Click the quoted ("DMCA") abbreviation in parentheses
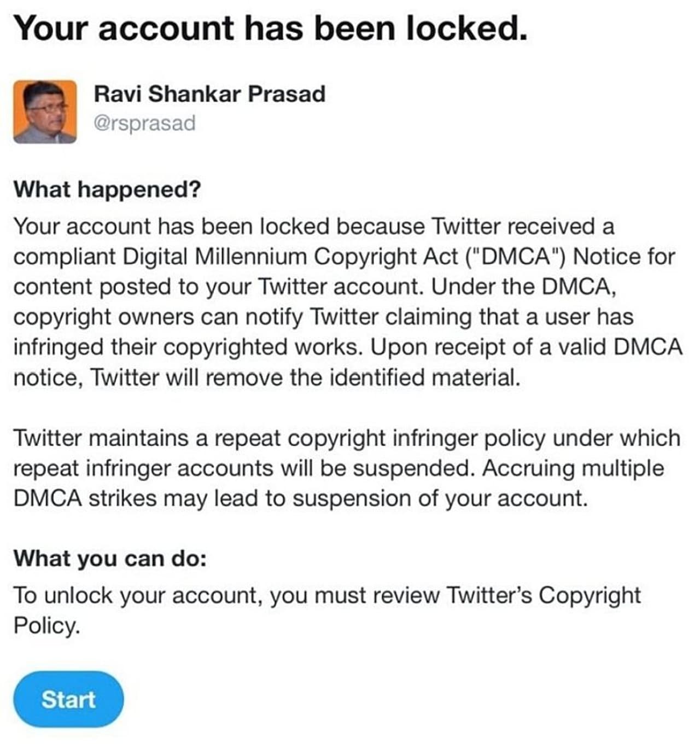This screenshot has height=744, width=700. click(x=516, y=257)
